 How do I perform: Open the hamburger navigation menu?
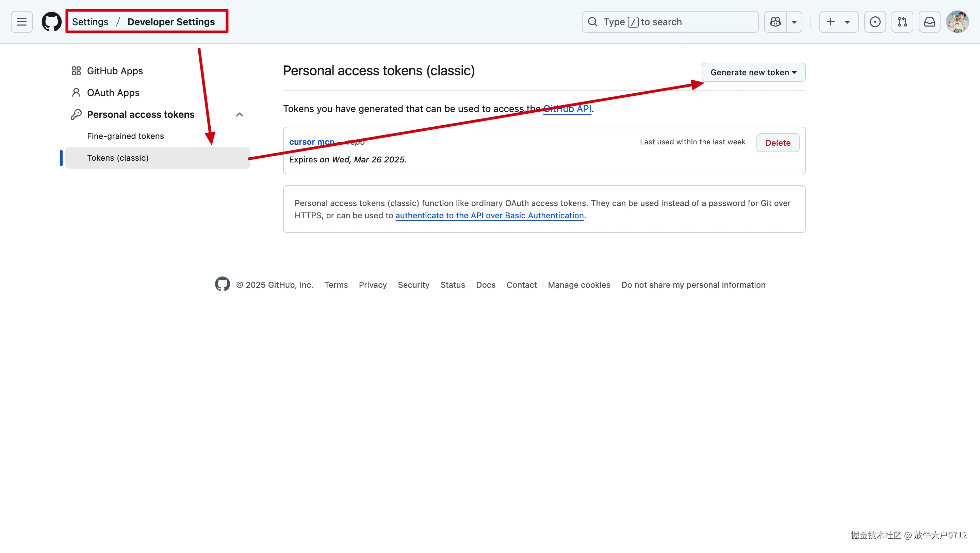[22, 22]
